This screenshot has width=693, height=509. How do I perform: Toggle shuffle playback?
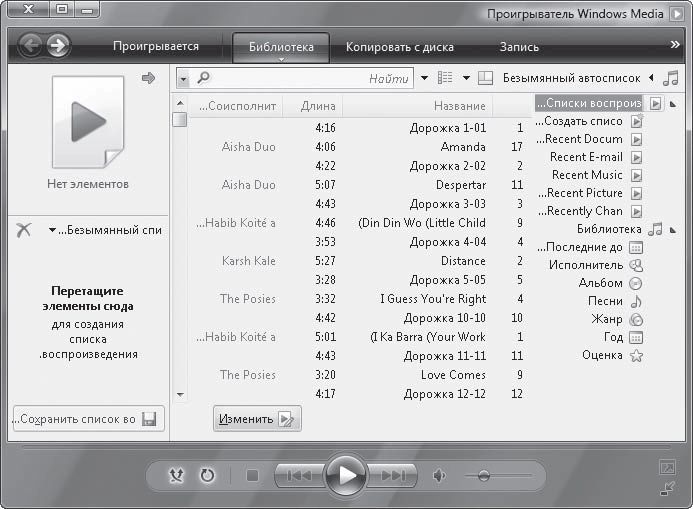click(176, 475)
